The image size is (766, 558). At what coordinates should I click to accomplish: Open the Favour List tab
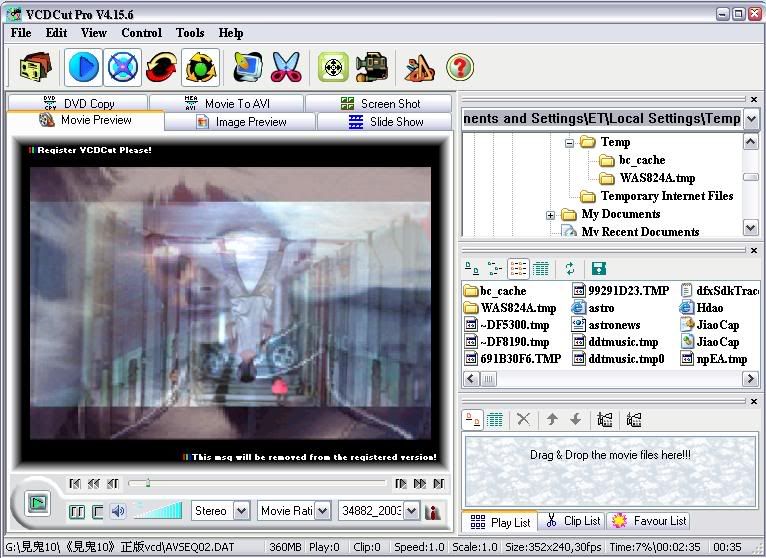click(x=649, y=521)
